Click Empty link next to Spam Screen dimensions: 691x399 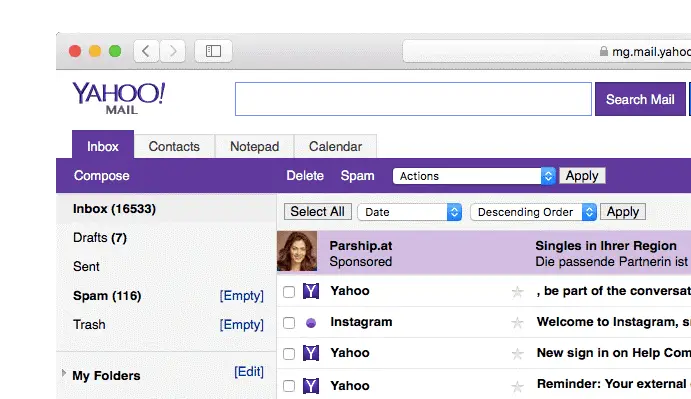coord(241,295)
